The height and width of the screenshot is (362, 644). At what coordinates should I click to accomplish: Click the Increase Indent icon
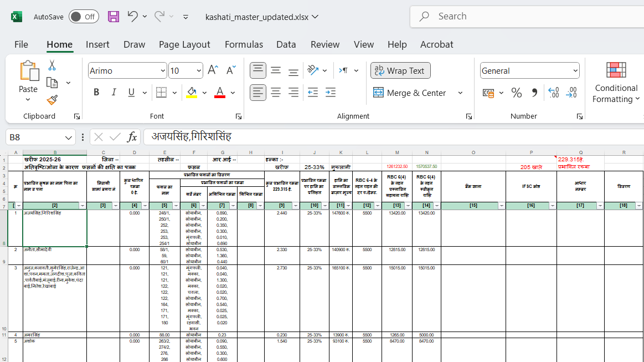pyautogui.click(x=331, y=93)
